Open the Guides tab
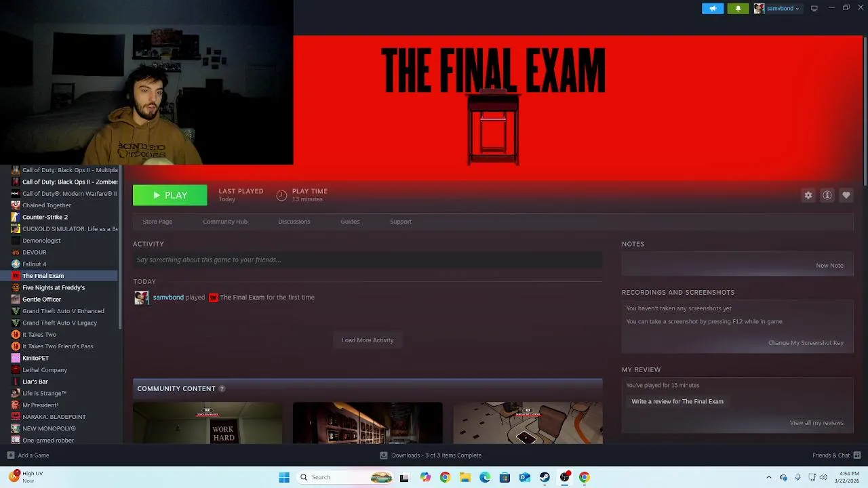The height and width of the screenshot is (488, 868). [350, 222]
